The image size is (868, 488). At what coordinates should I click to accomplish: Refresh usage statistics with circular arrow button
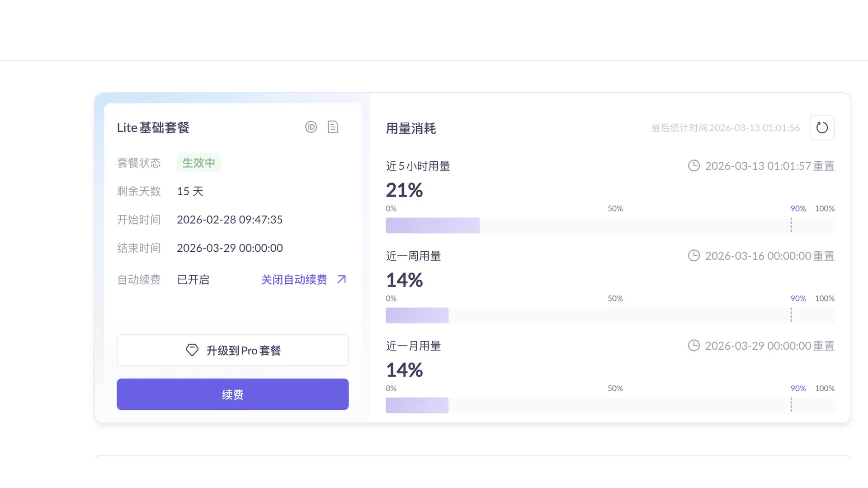pyautogui.click(x=822, y=128)
